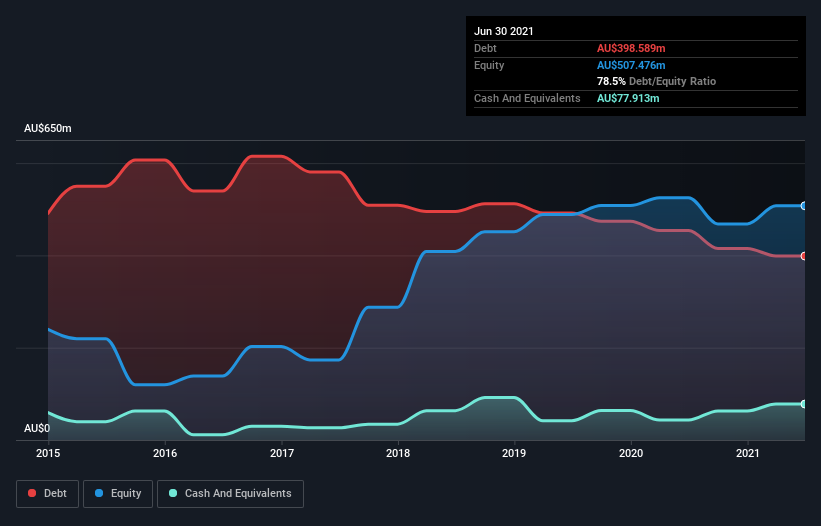Click the 2020 axis label
The height and width of the screenshot is (526, 821).
pyautogui.click(x=631, y=453)
